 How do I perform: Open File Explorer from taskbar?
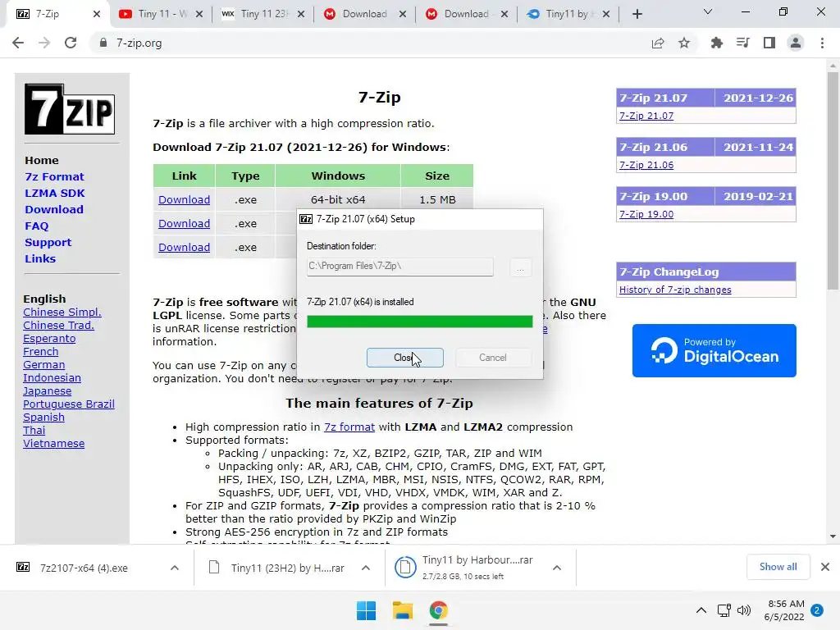(x=402, y=610)
